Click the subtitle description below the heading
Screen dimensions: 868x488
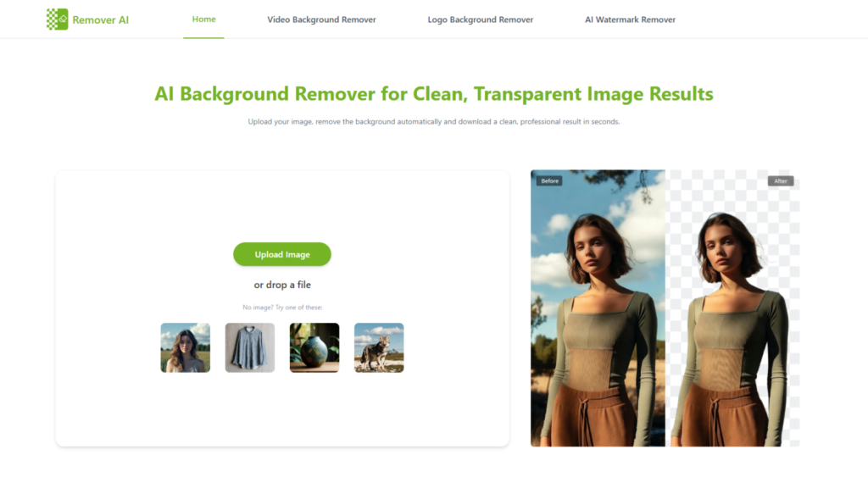point(433,122)
